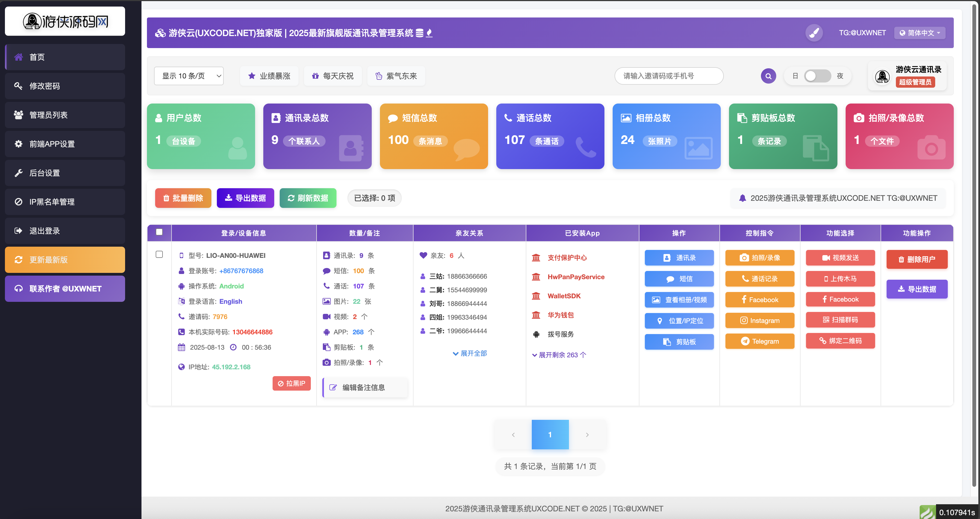Click 查看相册/视频 button
Image resolution: width=980 pixels, height=519 pixels.
point(679,299)
